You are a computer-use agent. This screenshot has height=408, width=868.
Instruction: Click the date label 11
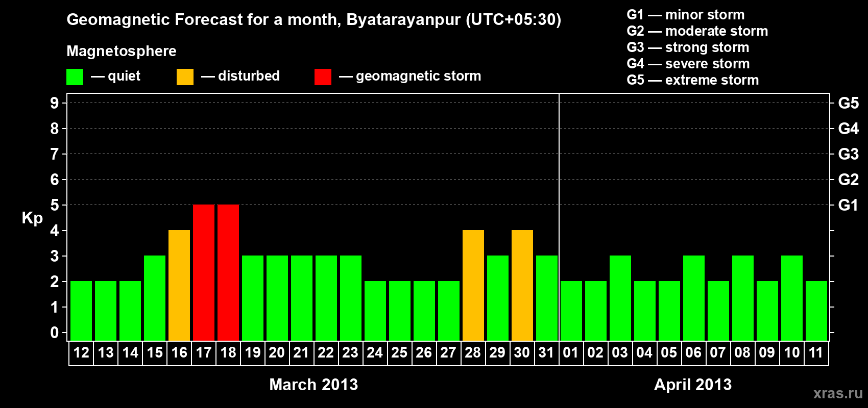coord(816,353)
